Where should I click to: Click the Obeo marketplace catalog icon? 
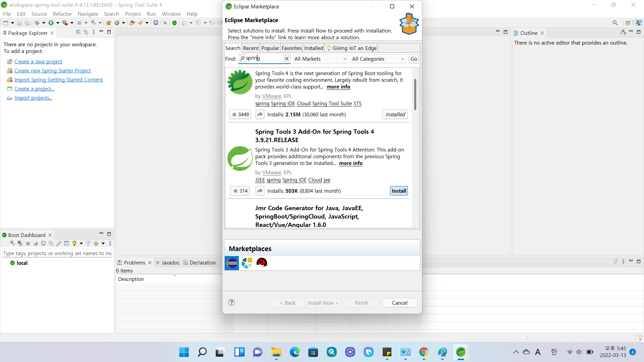tap(247, 263)
